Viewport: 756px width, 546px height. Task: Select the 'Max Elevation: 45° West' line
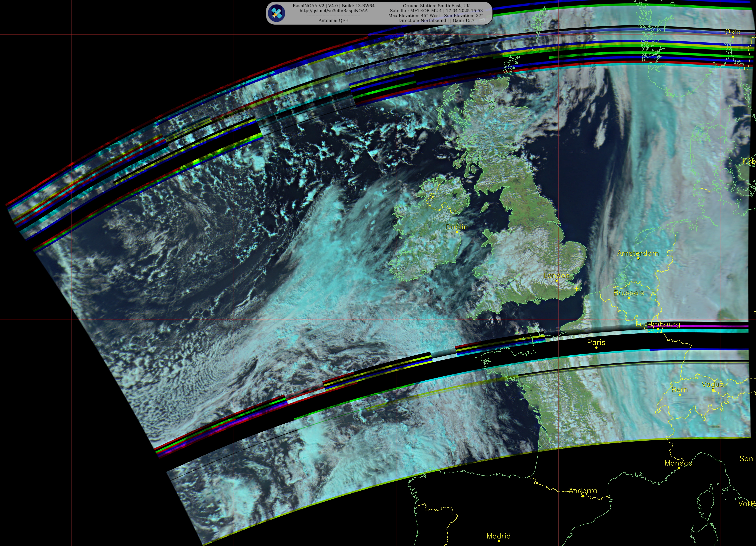436,15
